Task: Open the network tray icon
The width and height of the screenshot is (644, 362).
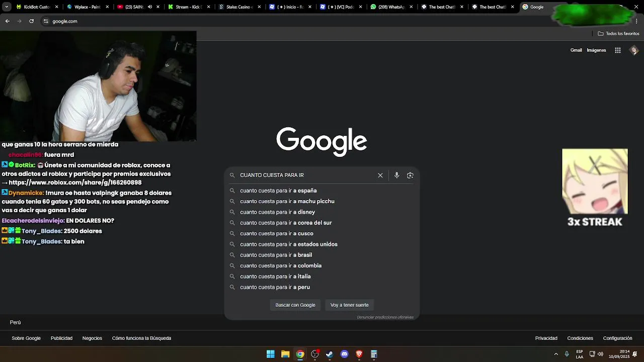Action: click(x=592, y=354)
